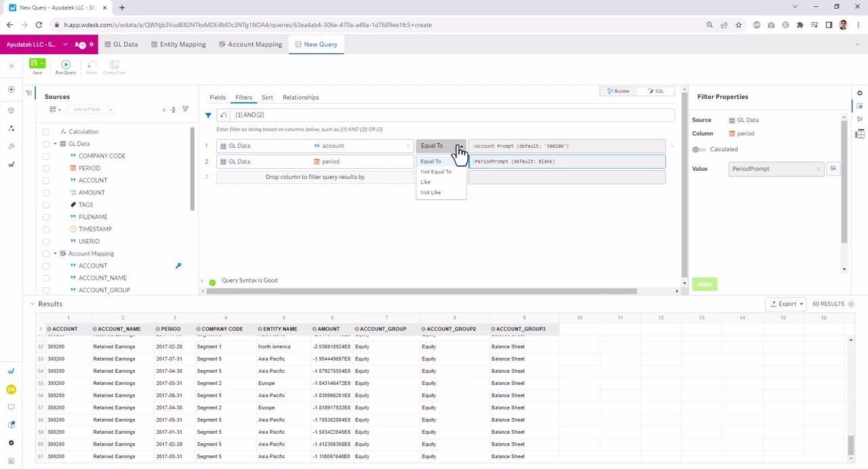Image resolution: width=868 pixels, height=469 pixels.
Task: Open the Workiva W icon in left rail
Action: tap(12, 164)
